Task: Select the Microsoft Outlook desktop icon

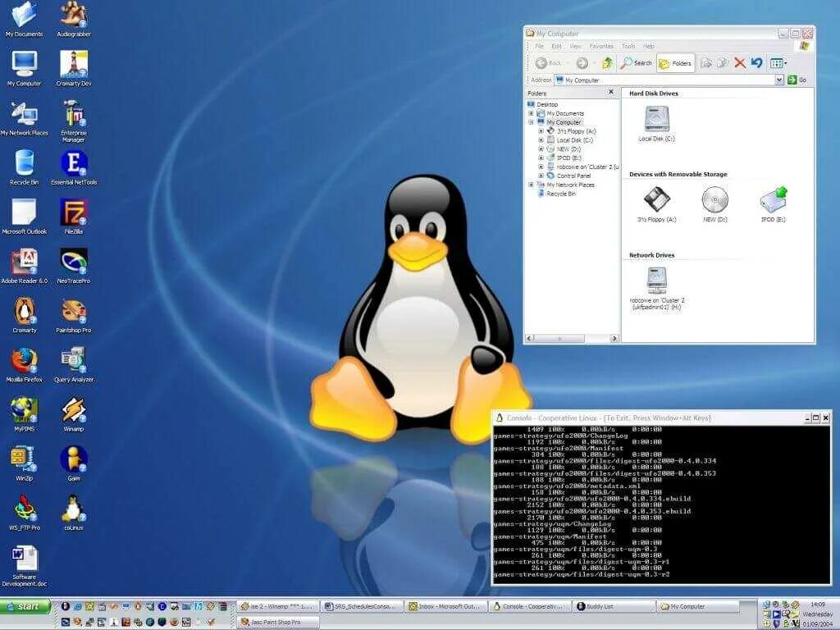Action: click(24, 217)
